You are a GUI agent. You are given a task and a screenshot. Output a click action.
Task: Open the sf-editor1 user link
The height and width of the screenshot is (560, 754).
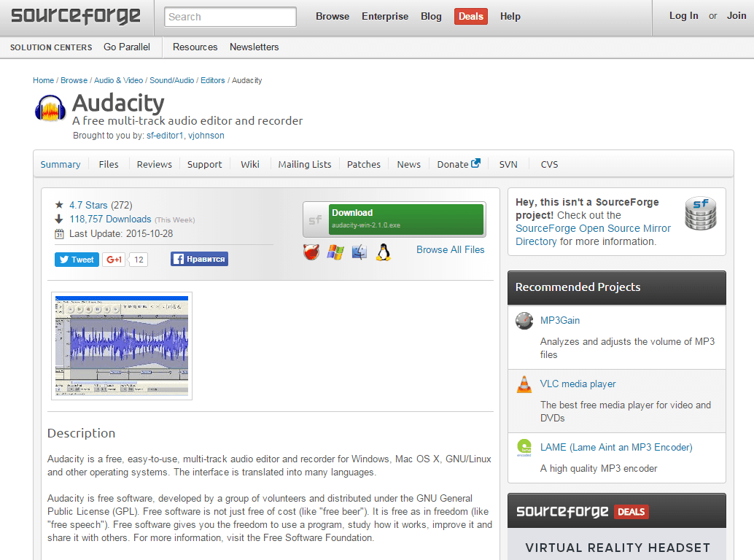pos(165,136)
